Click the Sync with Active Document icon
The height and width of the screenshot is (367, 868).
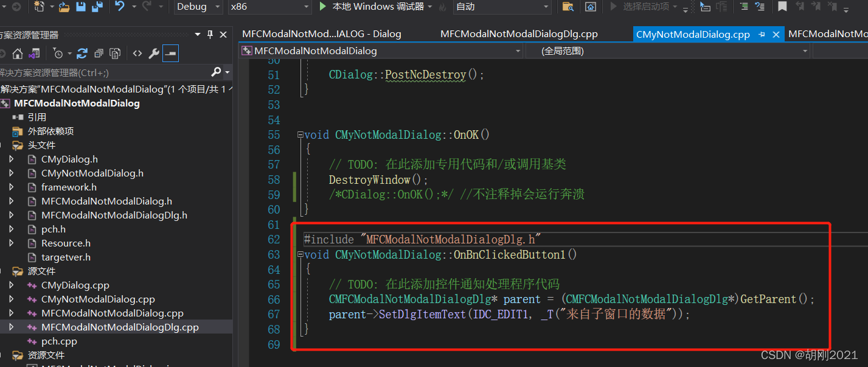[82, 54]
